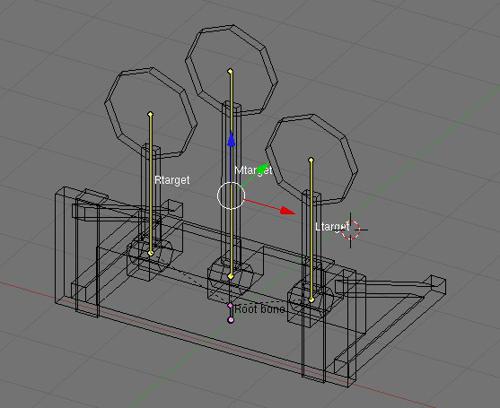Click the red X-axis manipulator arrow
This screenshot has width=500, height=408.
click(x=287, y=210)
